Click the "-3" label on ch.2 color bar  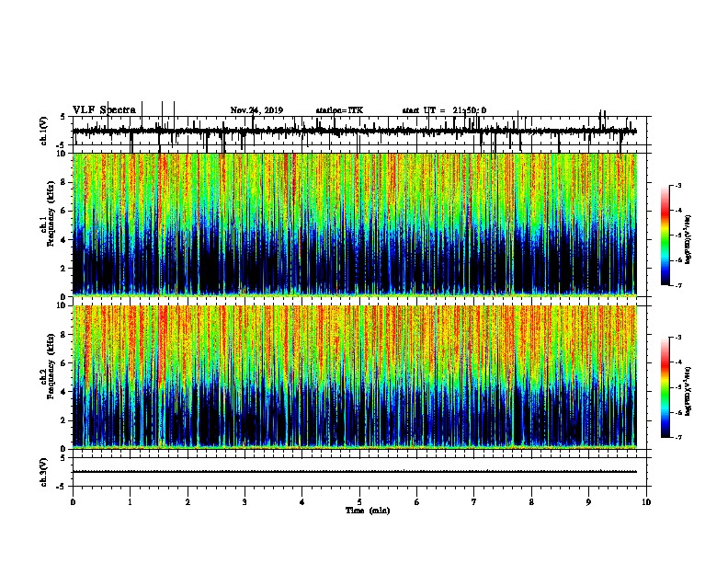[x=677, y=338]
